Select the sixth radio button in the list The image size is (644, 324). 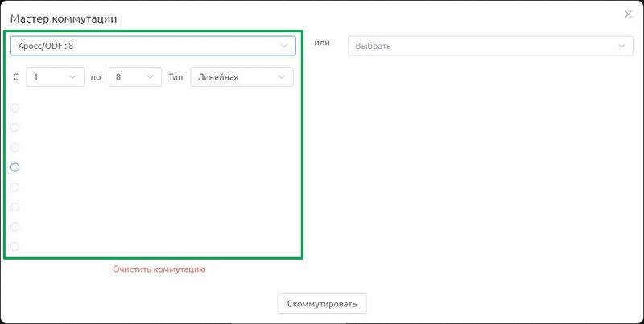14,207
